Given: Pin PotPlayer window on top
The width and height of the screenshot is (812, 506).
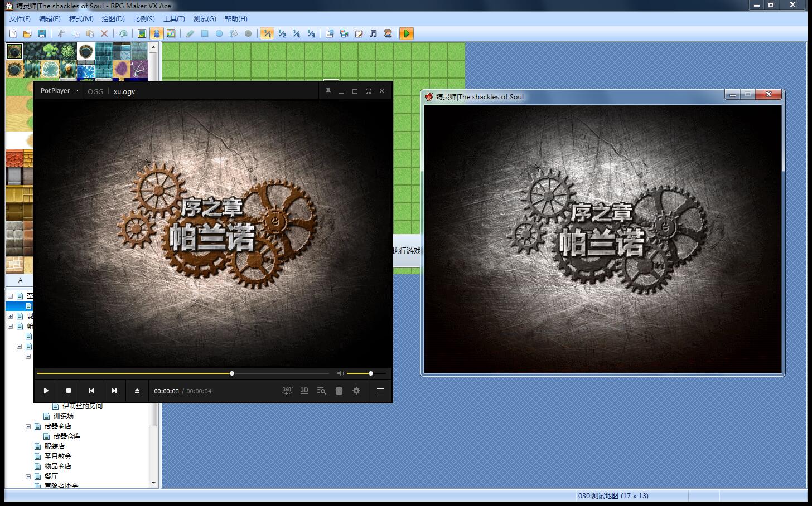Looking at the screenshot, I should pos(328,91).
